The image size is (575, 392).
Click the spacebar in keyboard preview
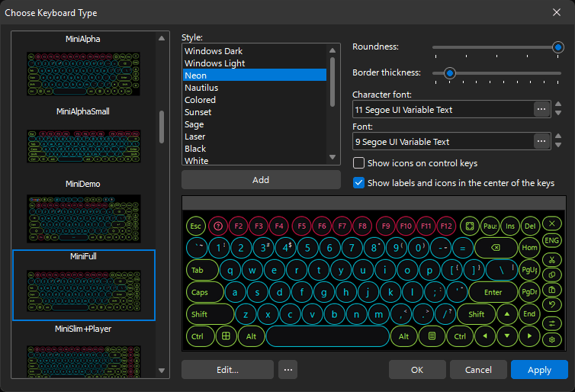[327, 336]
